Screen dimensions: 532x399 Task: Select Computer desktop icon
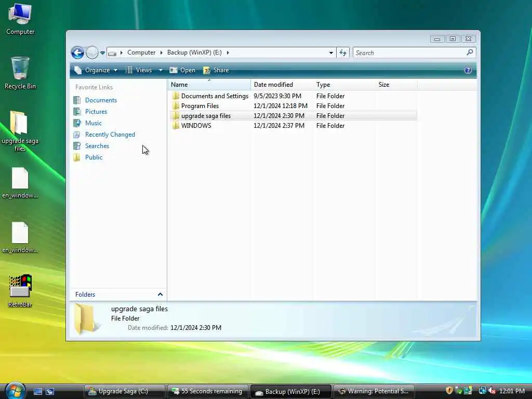(20, 20)
